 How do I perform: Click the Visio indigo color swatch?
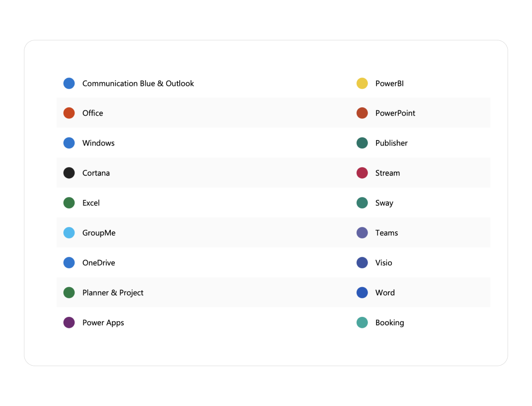[x=362, y=263]
